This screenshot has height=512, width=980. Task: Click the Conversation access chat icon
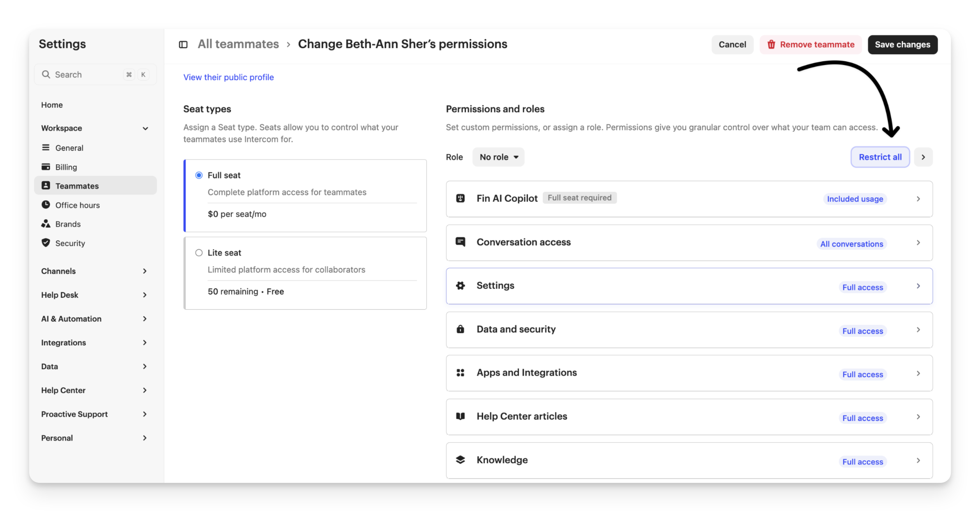[x=460, y=242]
